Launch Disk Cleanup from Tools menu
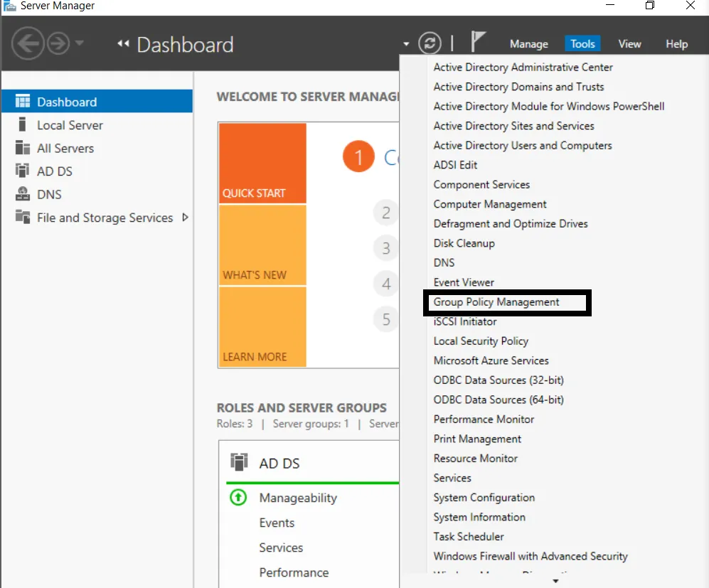 (464, 242)
